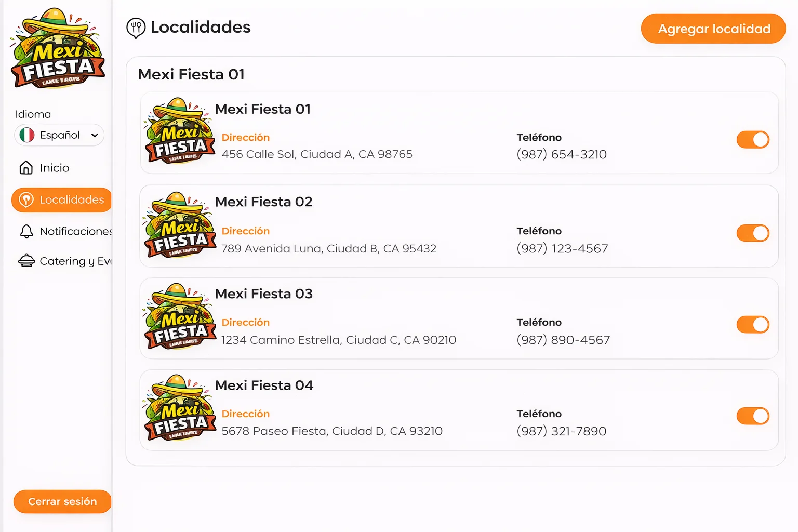
Task: Click the flag icon in language selector
Action: tap(27, 135)
